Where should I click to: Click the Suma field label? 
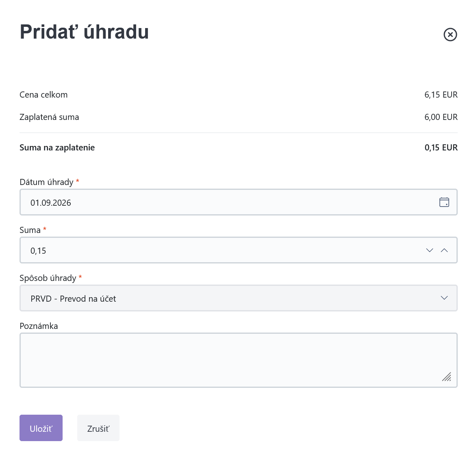click(30, 230)
